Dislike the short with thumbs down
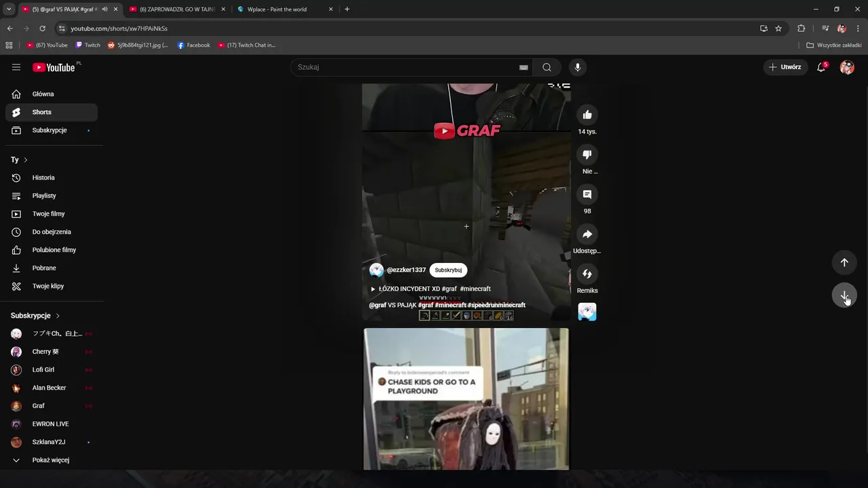Viewport: 868px width, 488px height. 587,155
